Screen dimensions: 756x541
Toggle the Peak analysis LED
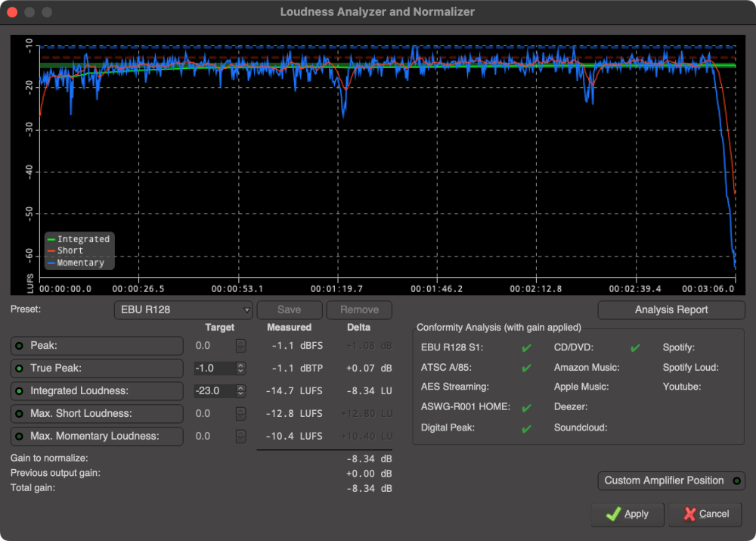pos(18,346)
